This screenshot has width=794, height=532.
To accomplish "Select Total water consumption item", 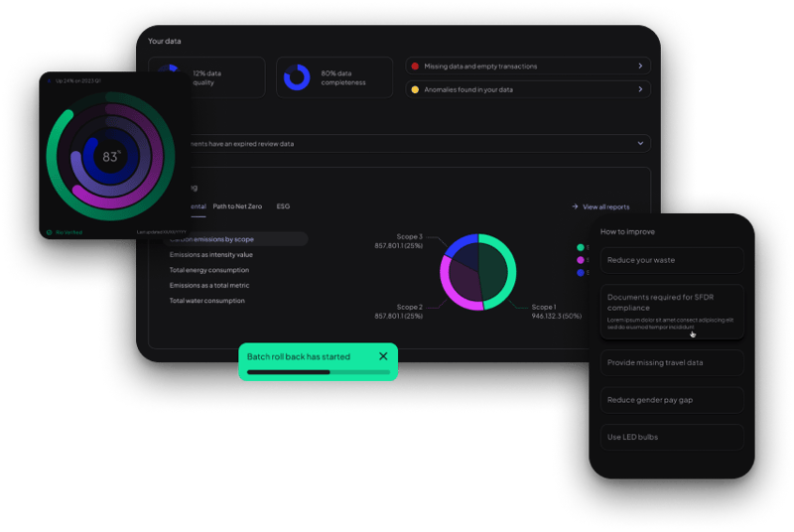I will (207, 300).
